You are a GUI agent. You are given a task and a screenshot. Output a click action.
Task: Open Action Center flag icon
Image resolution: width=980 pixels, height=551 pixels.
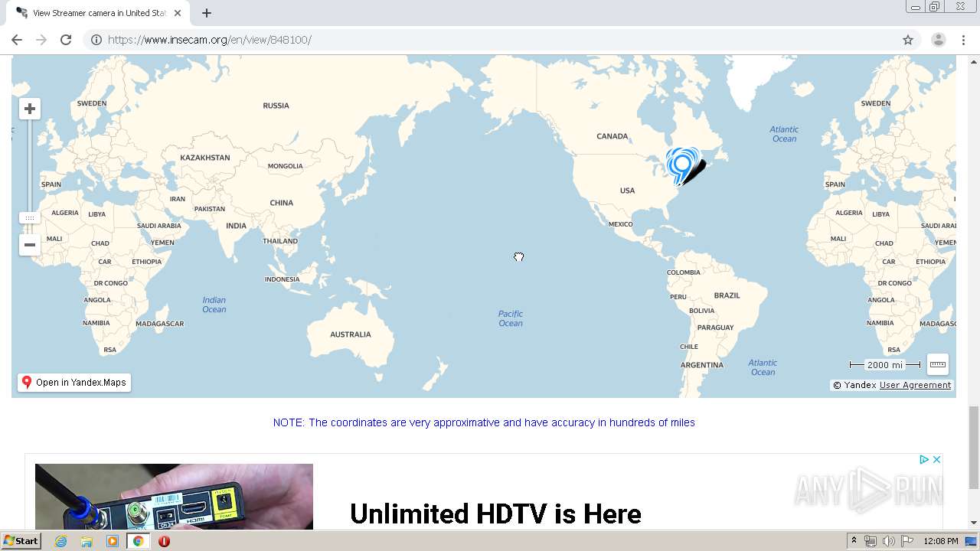[x=906, y=541]
